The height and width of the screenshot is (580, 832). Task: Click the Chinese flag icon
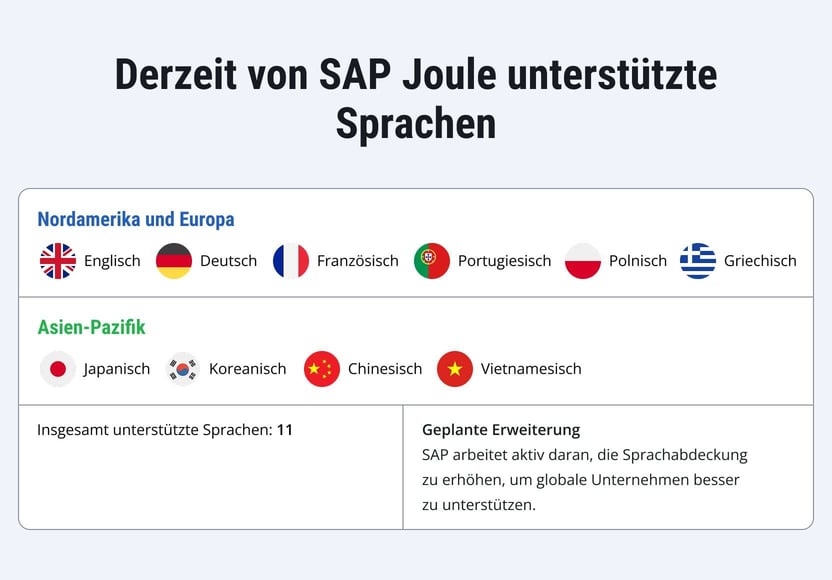coord(322,369)
